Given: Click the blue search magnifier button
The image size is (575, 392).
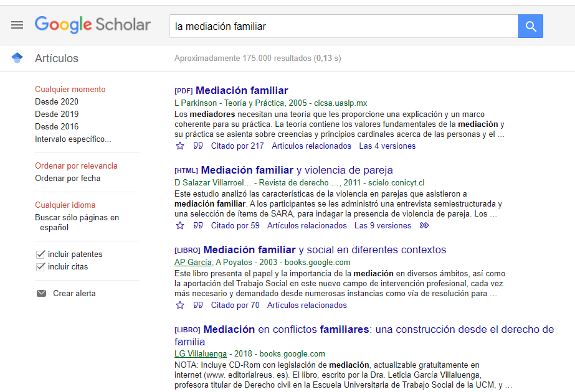Looking at the screenshot, I should click(x=530, y=26).
